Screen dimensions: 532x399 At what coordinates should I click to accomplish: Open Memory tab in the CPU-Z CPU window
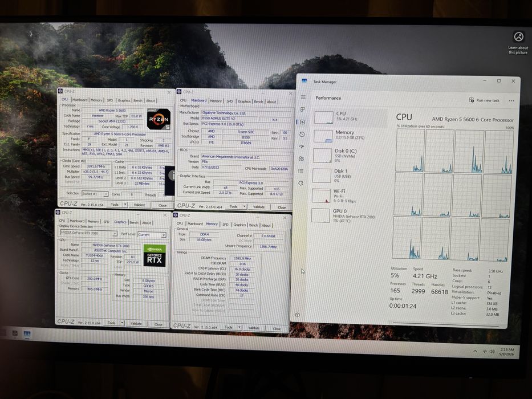96,100
